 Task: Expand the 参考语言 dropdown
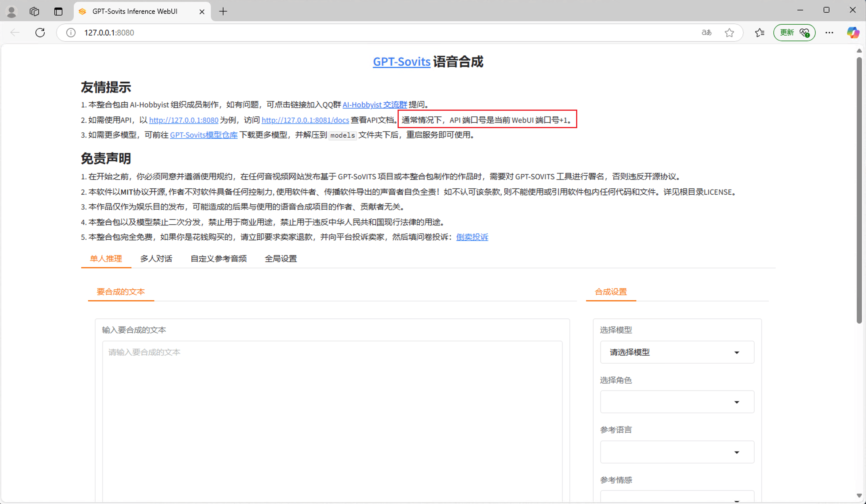click(677, 452)
